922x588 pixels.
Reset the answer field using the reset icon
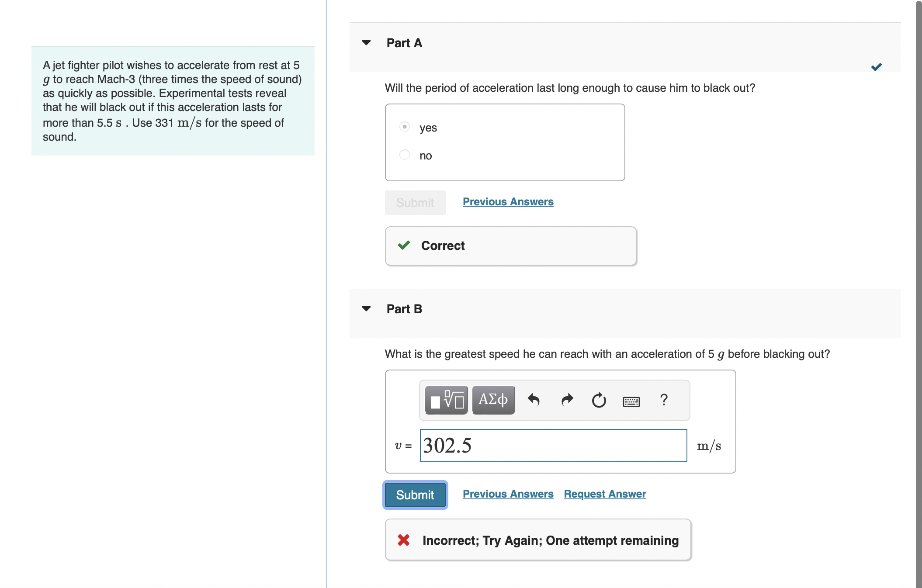pyautogui.click(x=598, y=400)
